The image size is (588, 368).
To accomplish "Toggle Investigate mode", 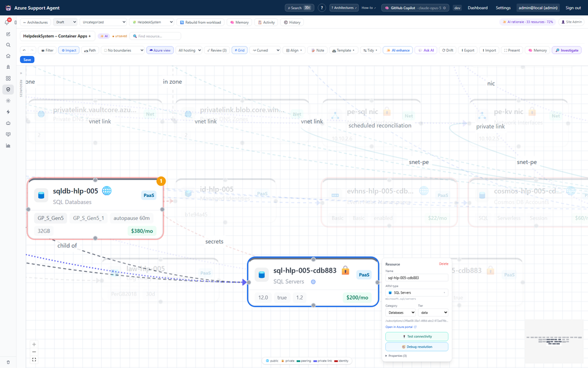I will point(567,50).
